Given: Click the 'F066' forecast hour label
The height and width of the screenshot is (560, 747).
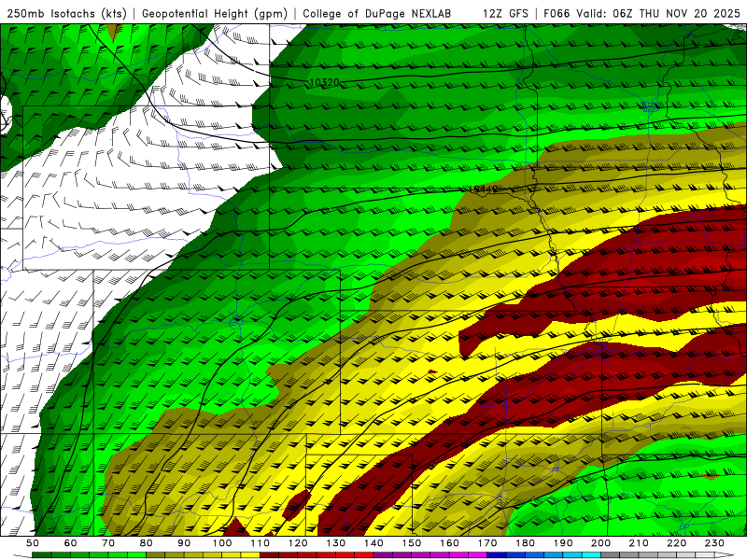Looking at the screenshot, I should [x=557, y=13].
